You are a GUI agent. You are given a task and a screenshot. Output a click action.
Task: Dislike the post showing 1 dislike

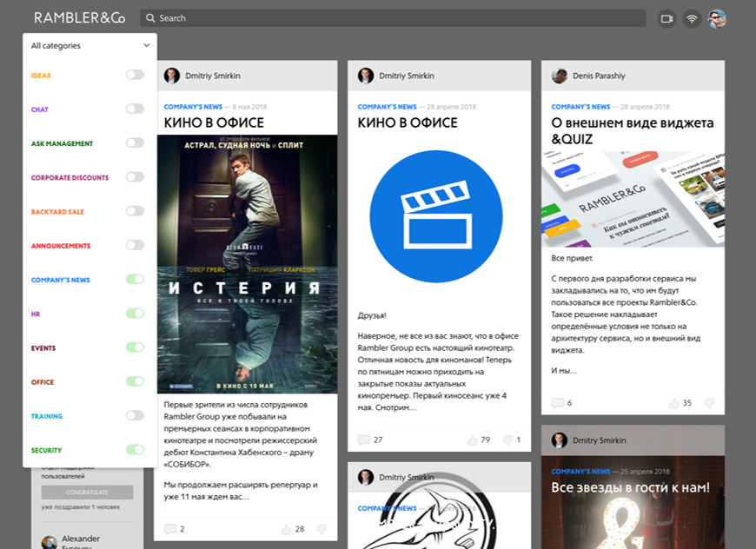[507, 440]
